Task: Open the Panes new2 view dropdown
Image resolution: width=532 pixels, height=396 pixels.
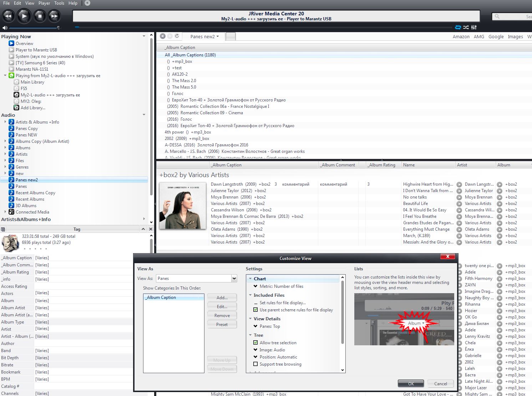Action: coord(204,36)
